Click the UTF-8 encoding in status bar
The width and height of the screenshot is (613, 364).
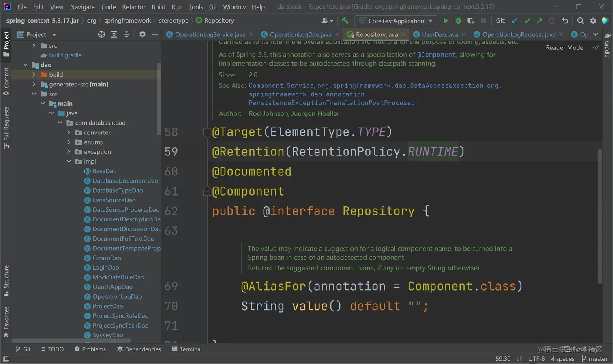click(x=536, y=359)
